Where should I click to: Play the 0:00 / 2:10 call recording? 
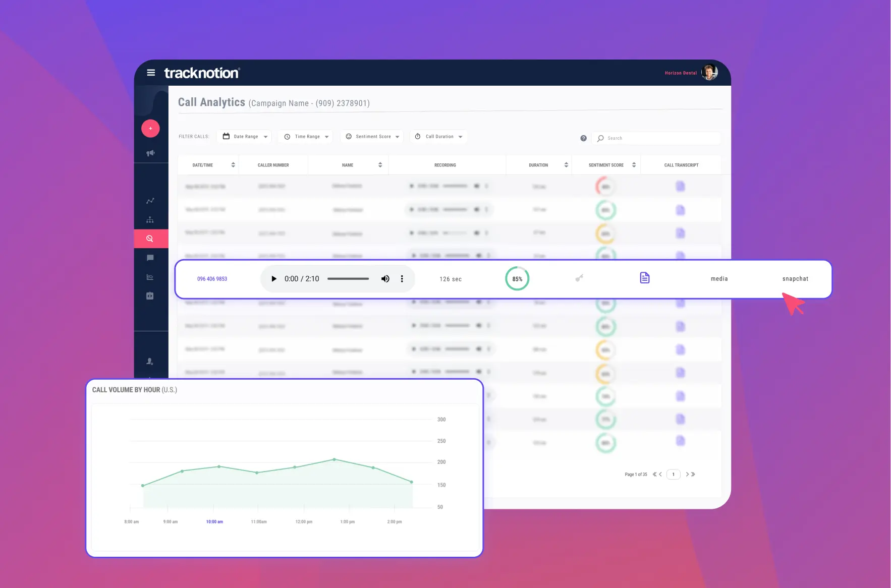[273, 279]
